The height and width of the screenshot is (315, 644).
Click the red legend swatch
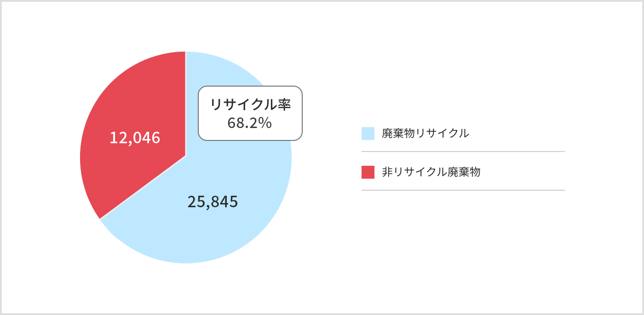pos(368,172)
